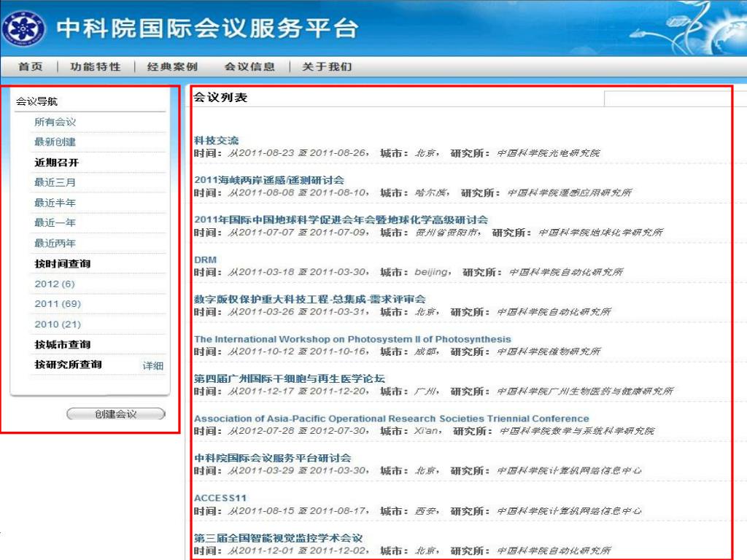This screenshot has width=747, height=560.
Task: Open 数字版权保护重大科技工程 conference
Action: coord(309,299)
